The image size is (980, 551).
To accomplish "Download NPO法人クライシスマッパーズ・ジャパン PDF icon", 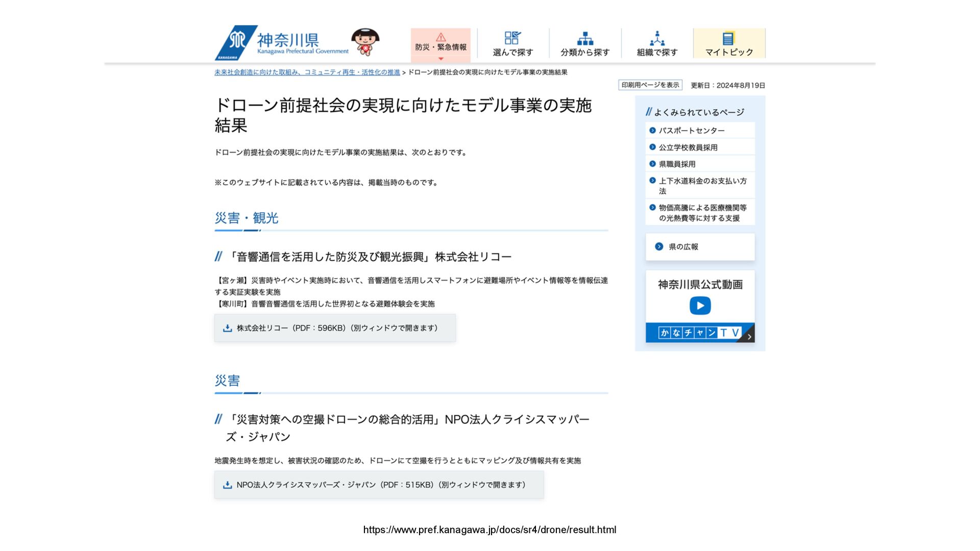I will click(228, 485).
